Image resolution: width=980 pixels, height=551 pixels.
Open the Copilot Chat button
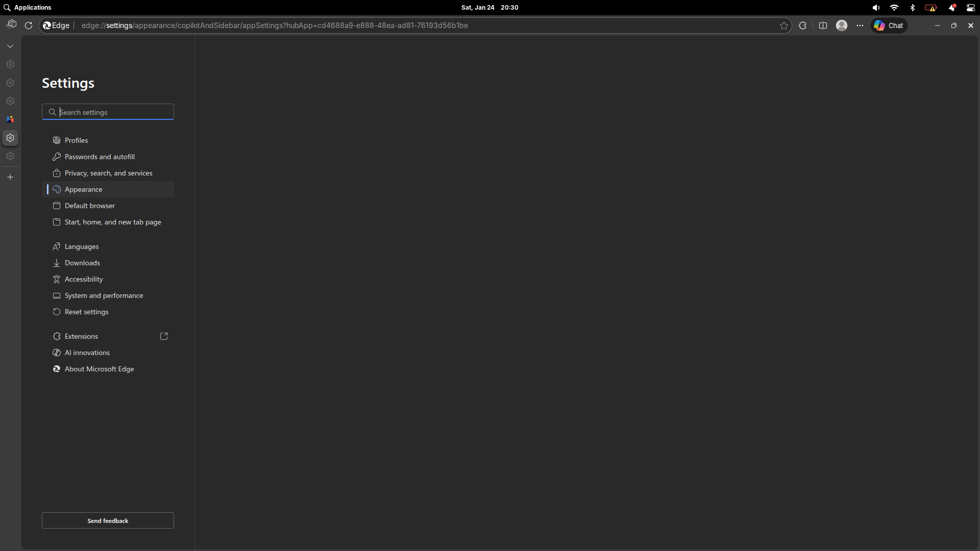click(x=889, y=26)
